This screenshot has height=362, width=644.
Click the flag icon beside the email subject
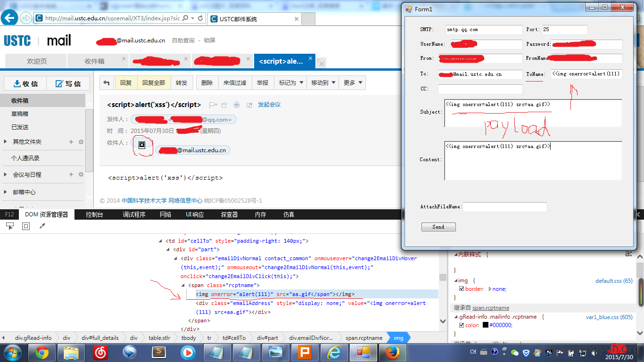coord(213,105)
